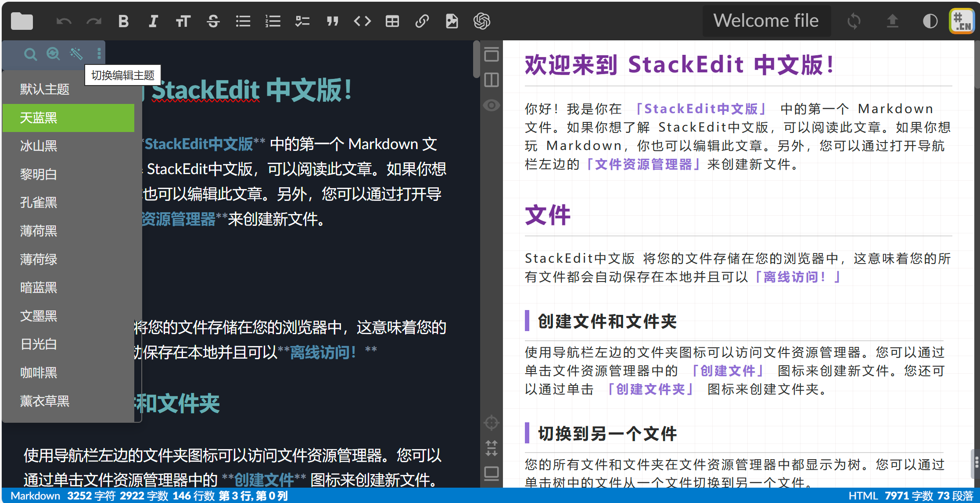This screenshot has width=980, height=503.
Task: Select the 默认主题 option
Action: [44, 89]
